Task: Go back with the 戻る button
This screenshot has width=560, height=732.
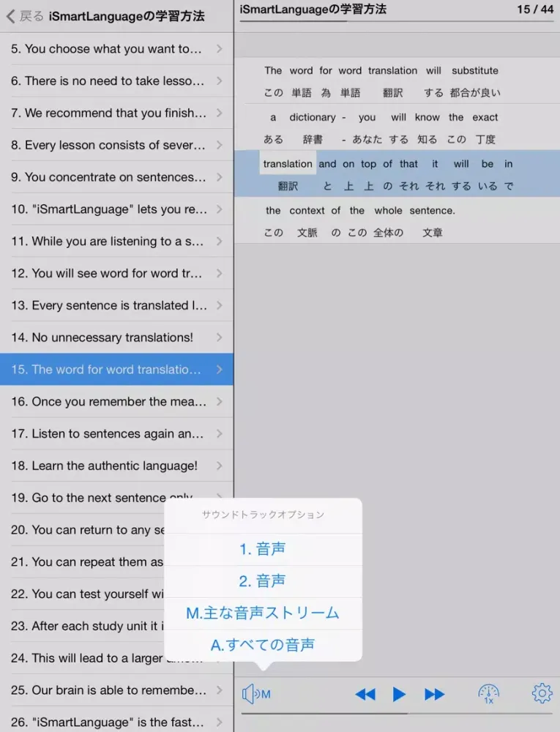Action: coord(25,16)
